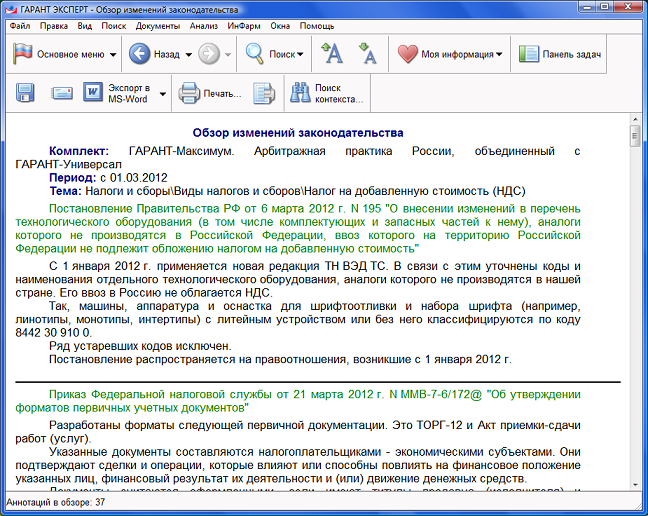Click the decrease font size icon
This screenshot has height=516, width=648.
coord(367,54)
